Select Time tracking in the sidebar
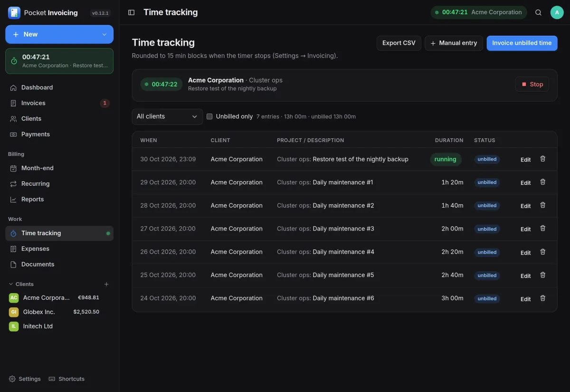This screenshot has width=570, height=392. click(59, 233)
